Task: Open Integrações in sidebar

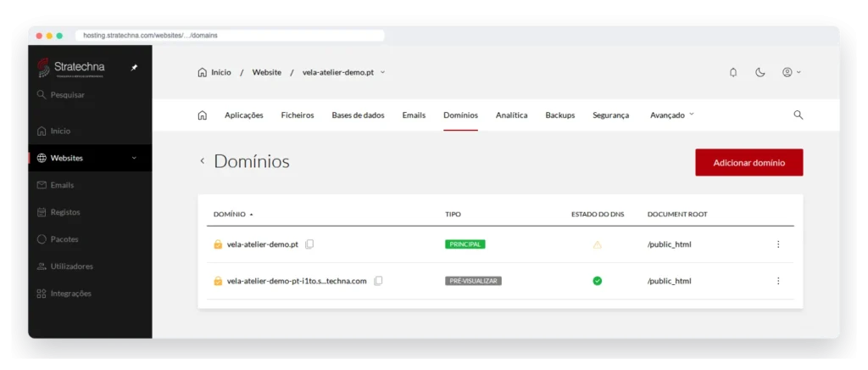Action: 64,294
